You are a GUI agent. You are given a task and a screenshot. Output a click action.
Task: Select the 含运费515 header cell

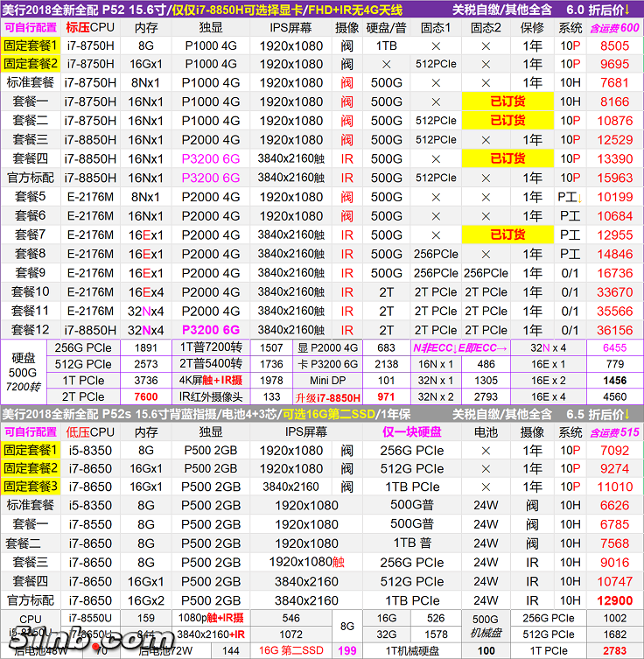(614, 431)
